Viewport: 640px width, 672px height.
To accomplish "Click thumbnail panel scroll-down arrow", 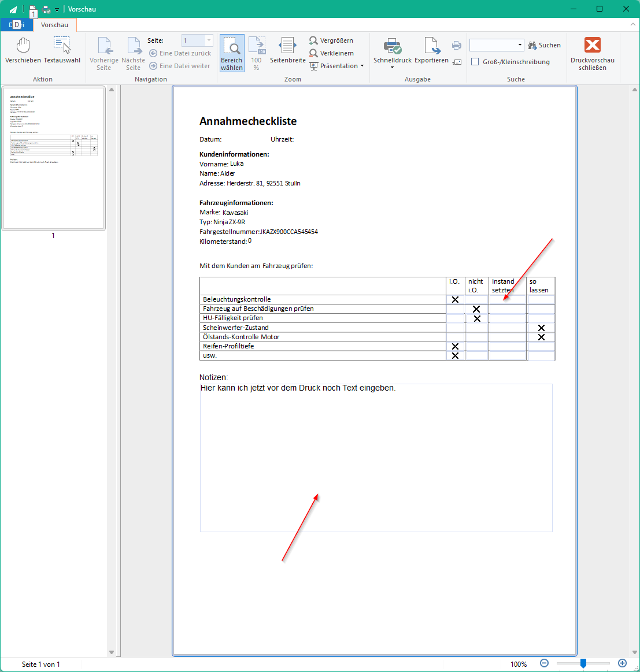I will [x=112, y=652].
